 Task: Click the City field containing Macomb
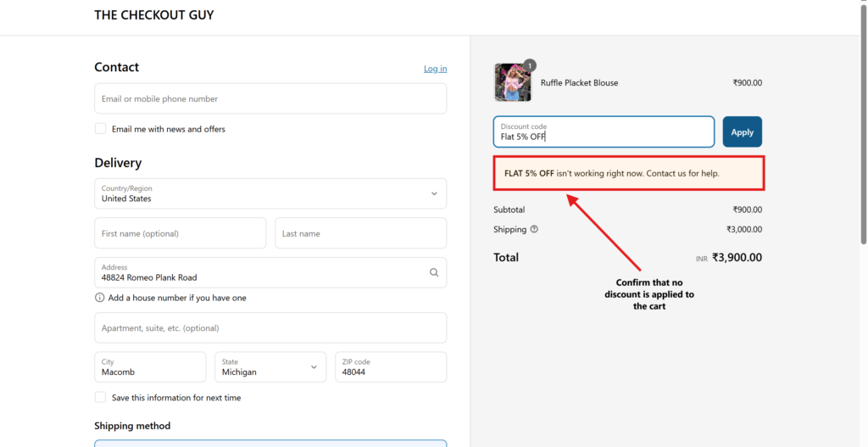pos(150,367)
